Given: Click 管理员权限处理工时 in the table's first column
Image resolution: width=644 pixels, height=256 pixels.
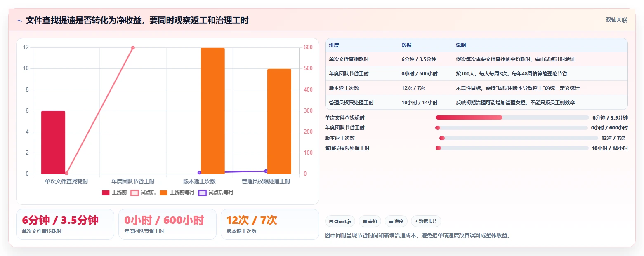Looking at the screenshot, I should 351,103.
